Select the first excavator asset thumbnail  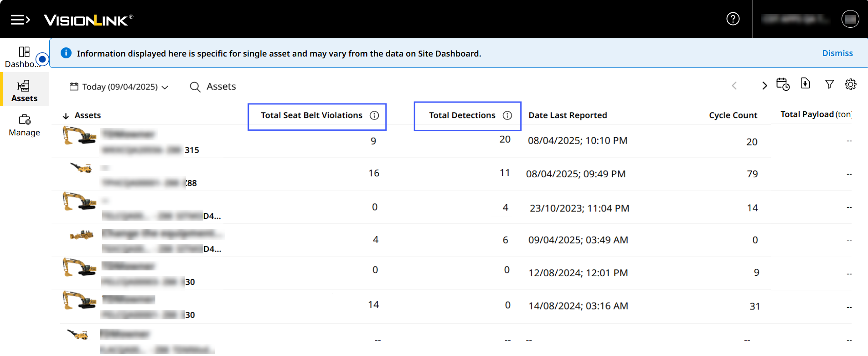(79, 135)
